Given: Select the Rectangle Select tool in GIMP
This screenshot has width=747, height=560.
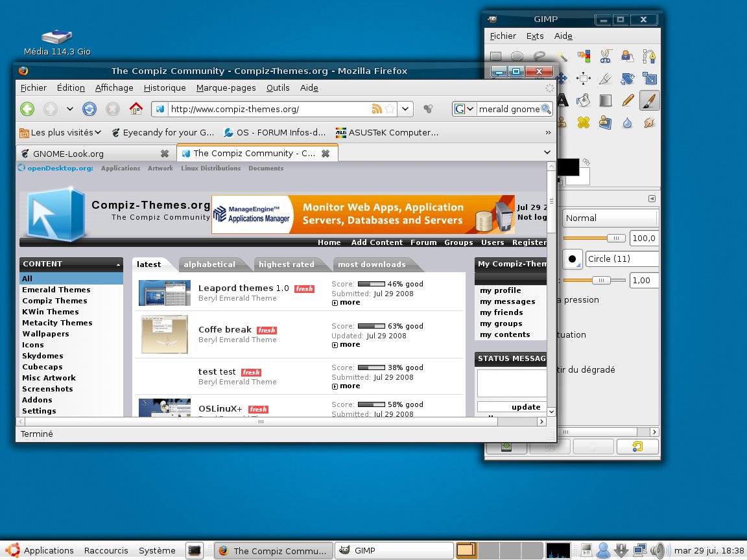Looking at the screenshot, I should click(495, 56).
